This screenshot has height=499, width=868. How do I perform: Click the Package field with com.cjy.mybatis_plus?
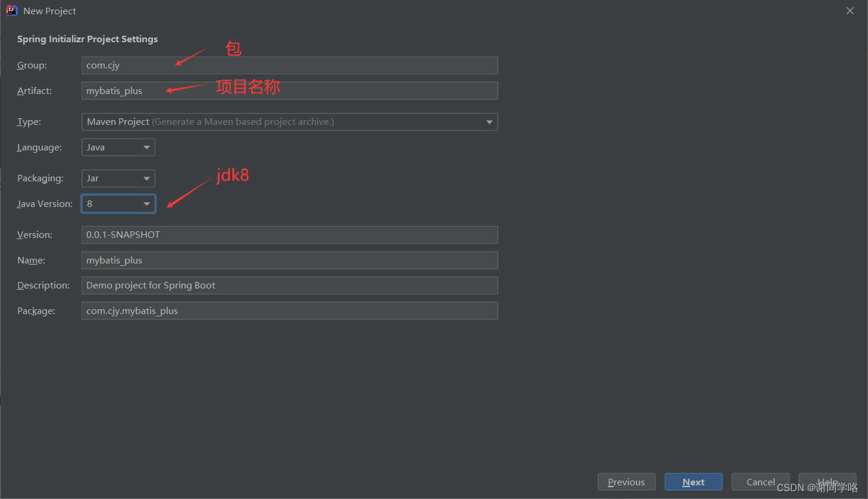(x=289, y=311)
